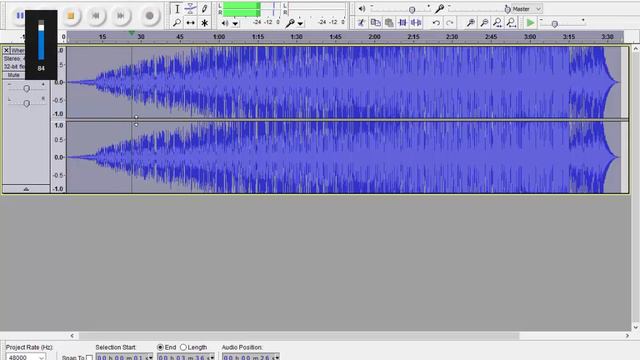Image resolution: width=640 pixels, height=360 pixels.
Task: Fit project to window zoom icon
Action: click(x=511, y=23)
